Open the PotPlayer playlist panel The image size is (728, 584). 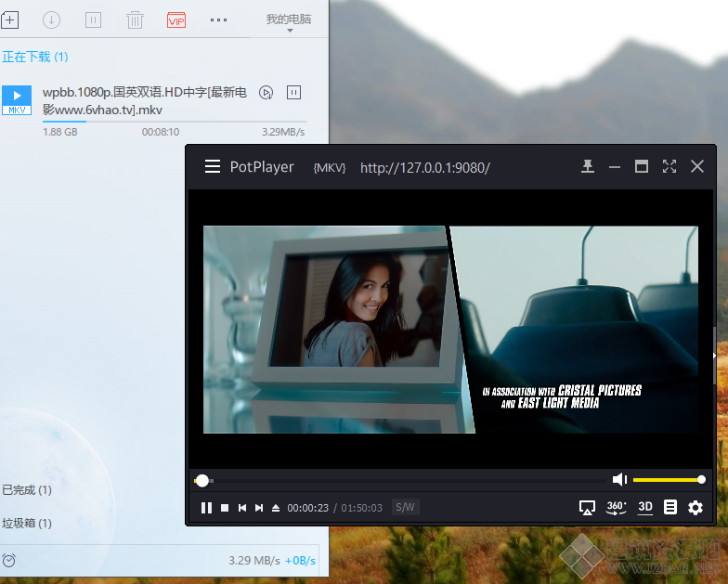pyautogui.click(x=670, y=507)
